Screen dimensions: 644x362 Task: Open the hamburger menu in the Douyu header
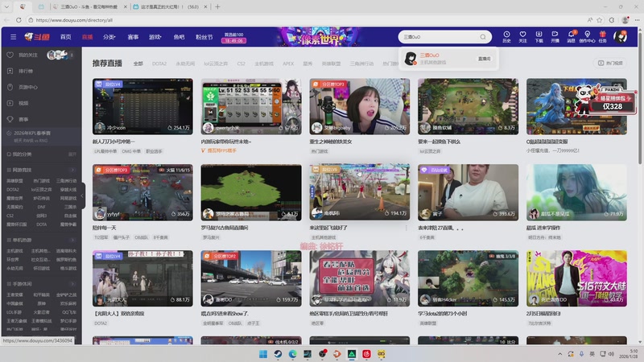click(x=13, y=37)
